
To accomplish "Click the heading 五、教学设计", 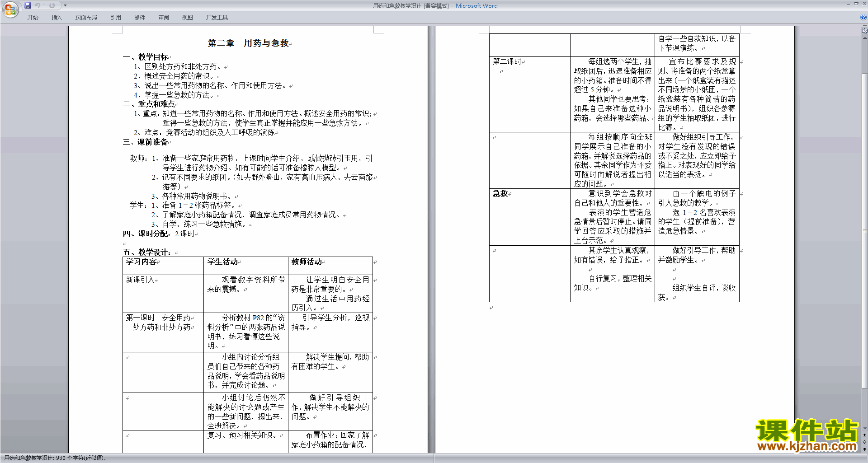I will (x=147, y=252).
